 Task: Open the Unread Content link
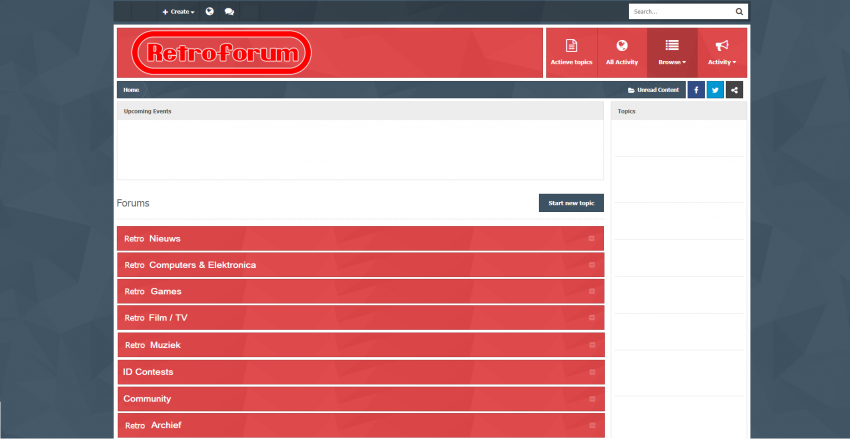pos(654,90)
